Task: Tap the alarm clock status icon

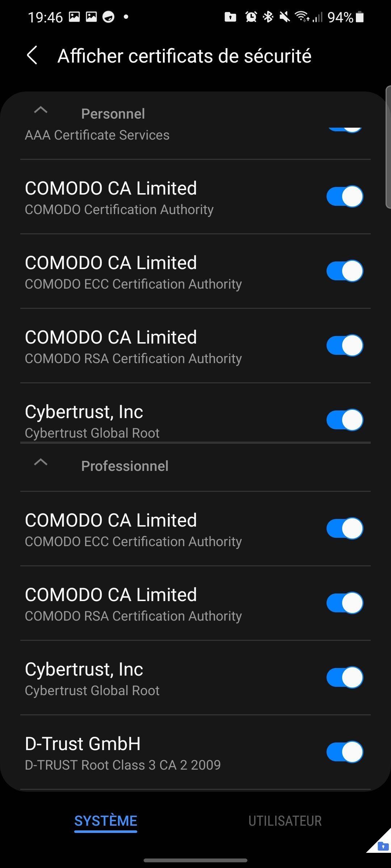Action: [251, 17]
